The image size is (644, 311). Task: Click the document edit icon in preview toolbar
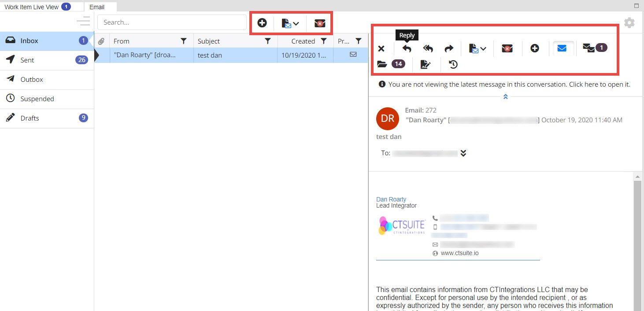(426, 65)
